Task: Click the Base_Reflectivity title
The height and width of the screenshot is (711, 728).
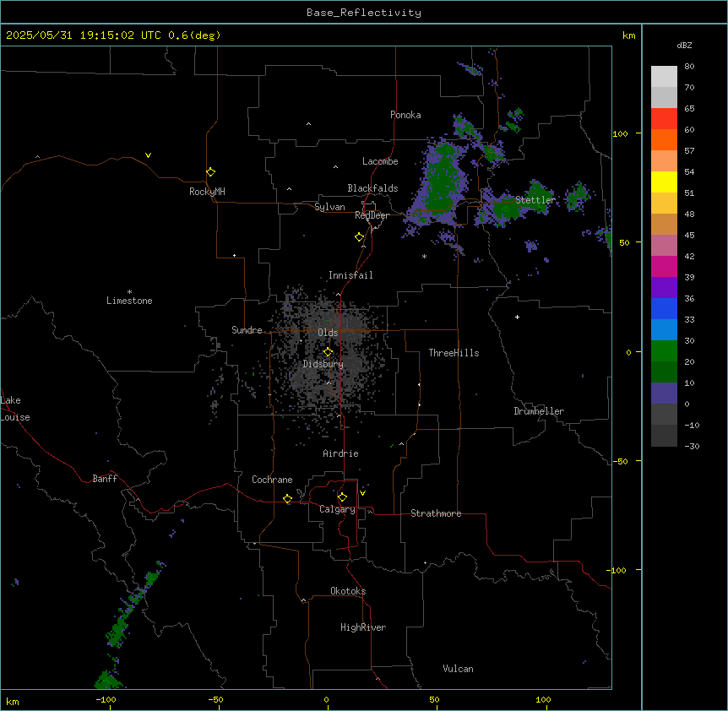Action: (x=364, y=13)
